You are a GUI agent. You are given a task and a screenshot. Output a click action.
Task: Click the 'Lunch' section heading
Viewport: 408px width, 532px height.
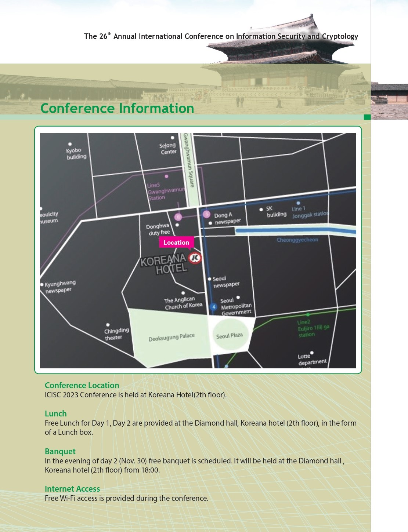coord(56,413)
